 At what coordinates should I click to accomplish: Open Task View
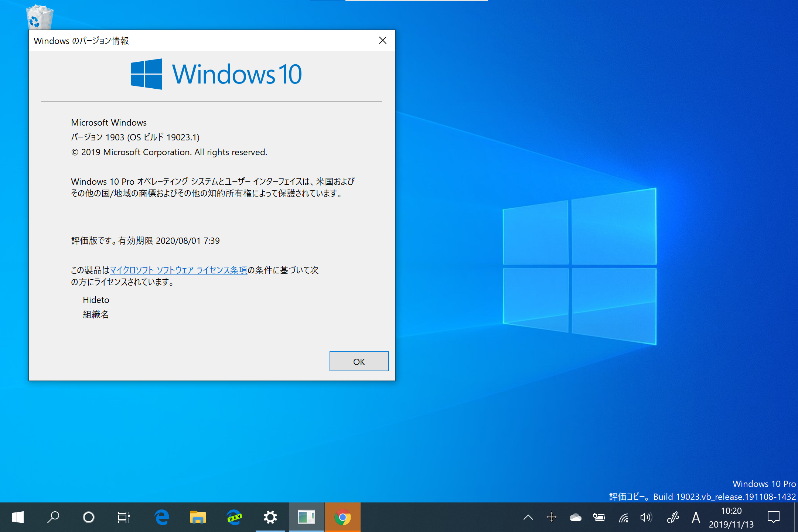[x=124, y=517]
